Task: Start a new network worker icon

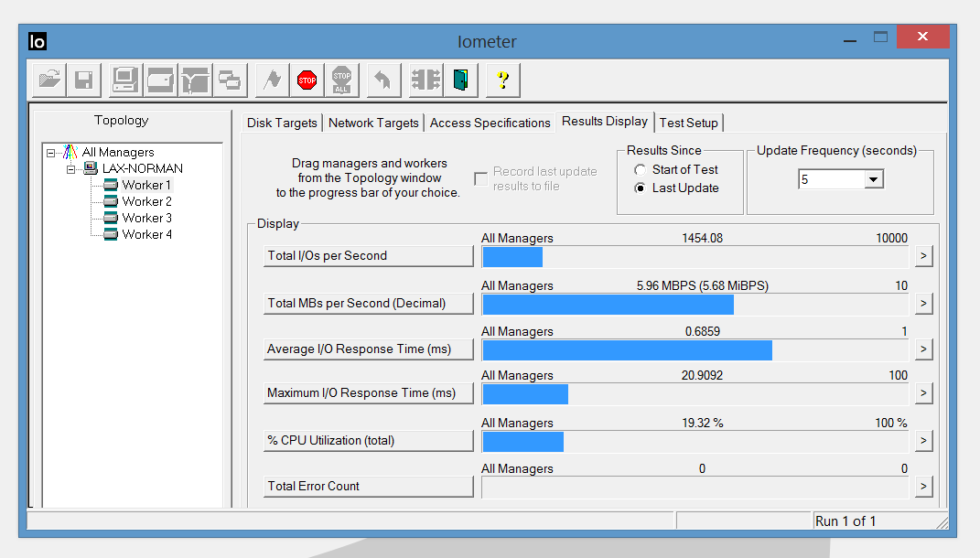Action: click(x=196, y=80)
